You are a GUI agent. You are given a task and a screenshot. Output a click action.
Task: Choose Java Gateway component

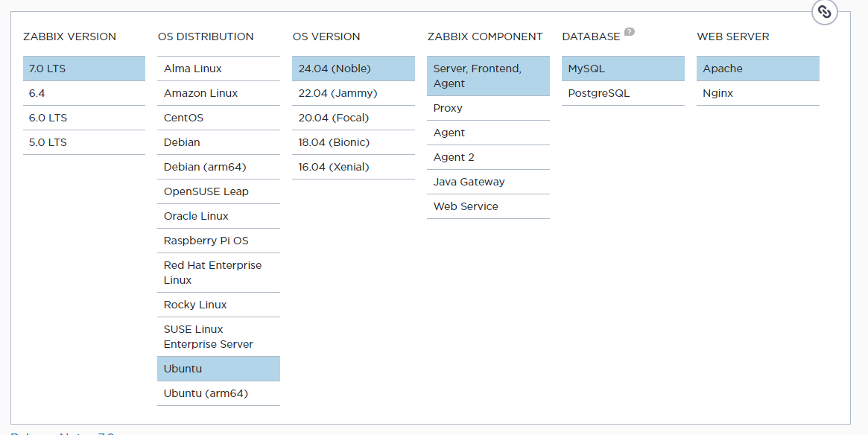click(487, 182)
